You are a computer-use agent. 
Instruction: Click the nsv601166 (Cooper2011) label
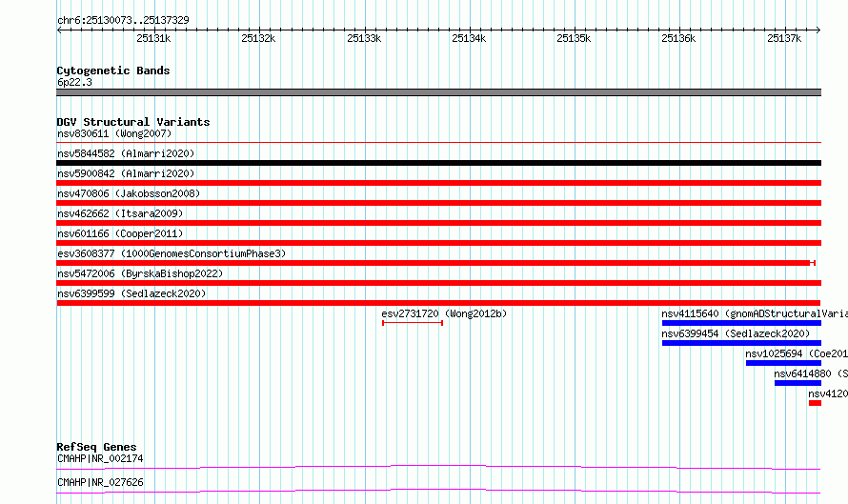pos(120,233)
